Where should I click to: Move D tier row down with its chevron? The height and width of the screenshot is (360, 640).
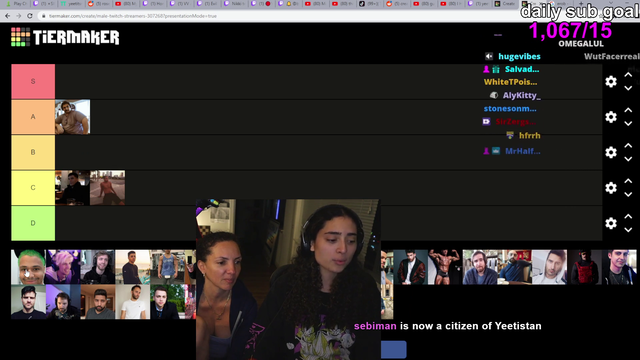pos(628,230)
